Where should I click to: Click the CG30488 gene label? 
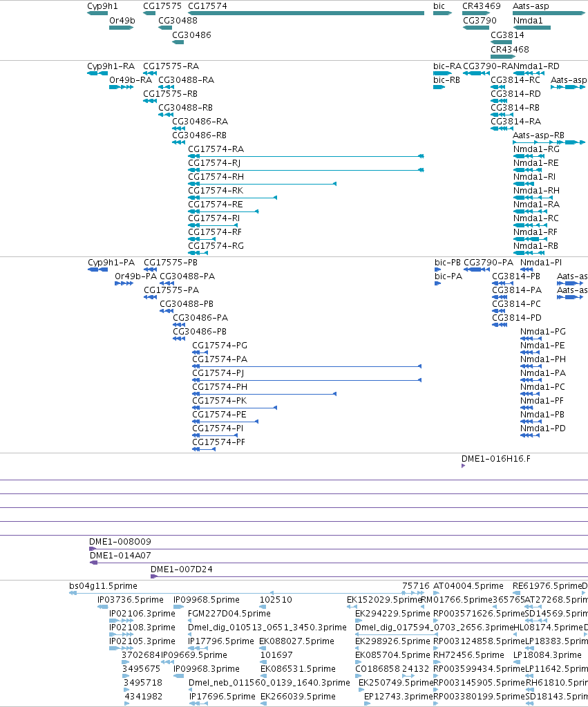pos(178,20)
